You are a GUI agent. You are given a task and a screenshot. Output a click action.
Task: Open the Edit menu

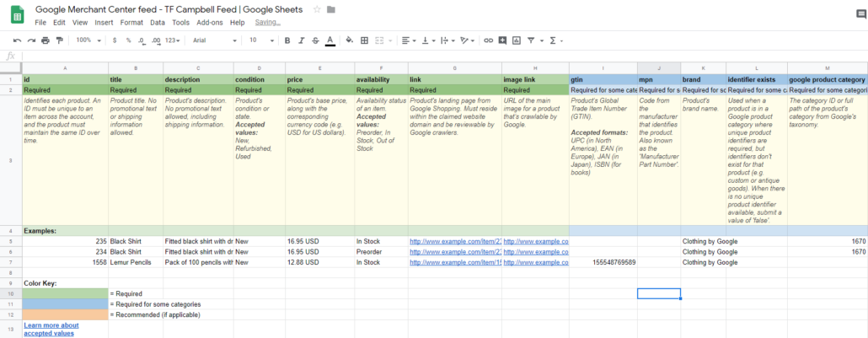pos(59,23)
